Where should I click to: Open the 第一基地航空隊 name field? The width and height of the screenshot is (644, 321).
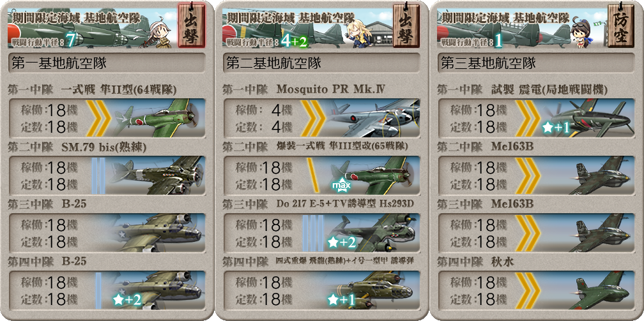[107, 63]
